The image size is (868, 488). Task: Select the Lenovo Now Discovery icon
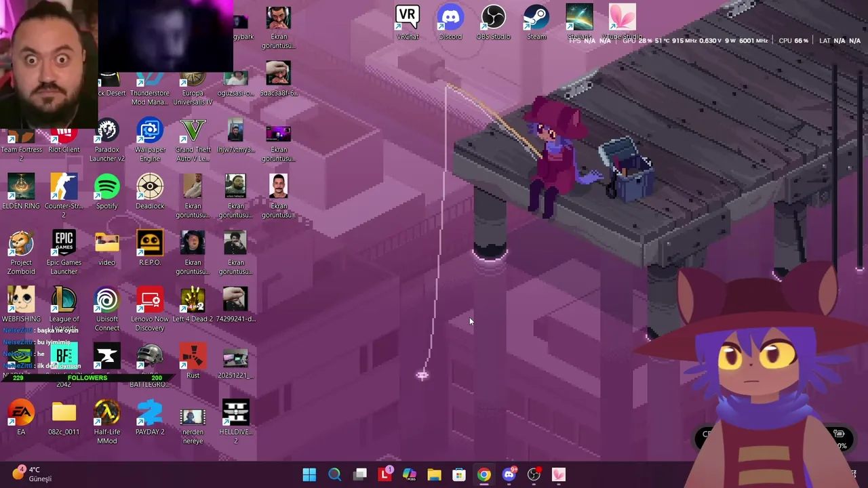tap(150, 310)
